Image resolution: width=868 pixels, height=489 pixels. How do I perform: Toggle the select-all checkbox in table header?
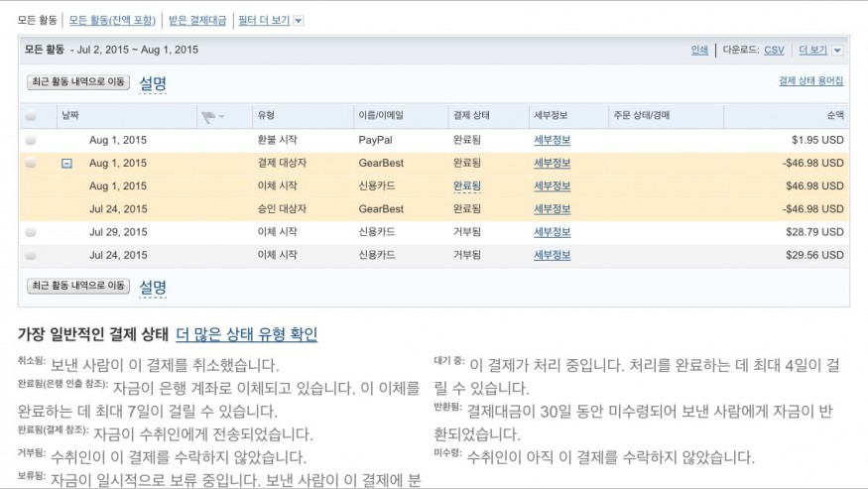[31, 116]
